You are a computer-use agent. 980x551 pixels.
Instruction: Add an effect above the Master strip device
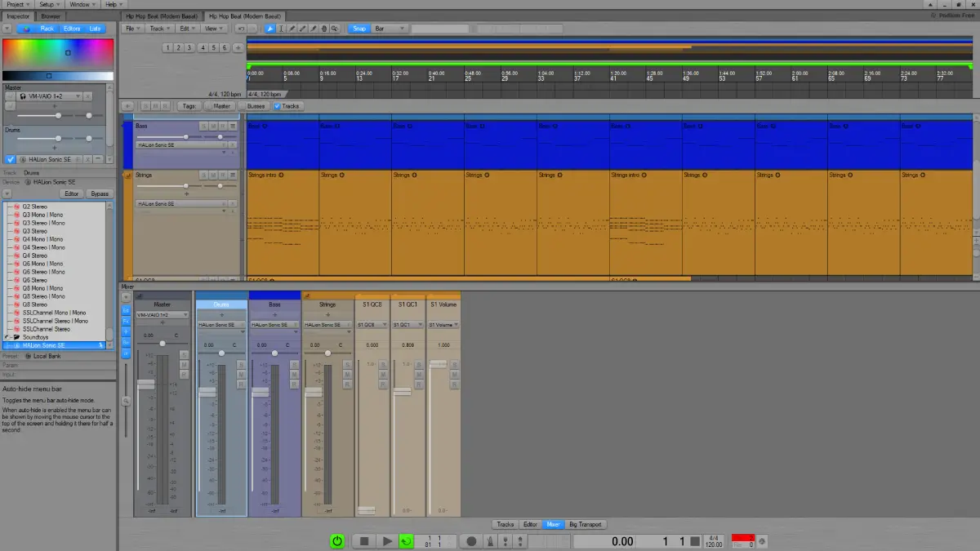(x=163, y=323)
